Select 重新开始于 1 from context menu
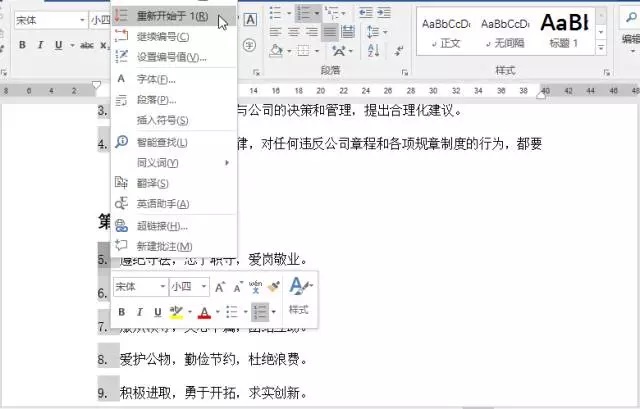The width and height of the screenshot is (640, 409). click(x=174, y=16)
